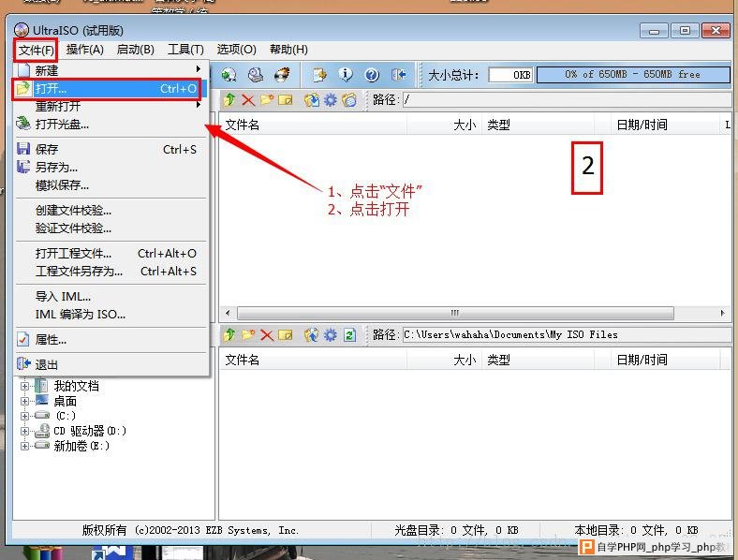Screen dimensions: 738x560
Task: Click the image pane path field showing /
Action: 567,100
